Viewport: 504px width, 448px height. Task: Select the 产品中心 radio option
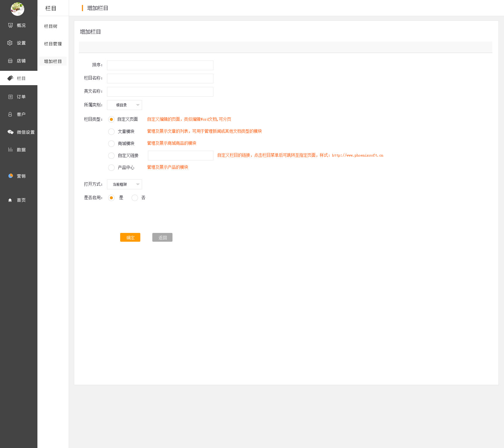tap(111, 168)
